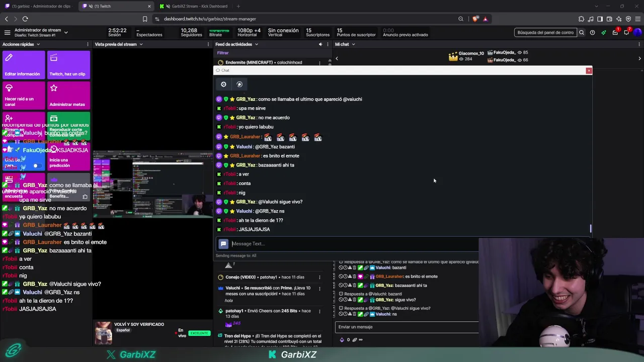Open the user profile avatar menu
This screenshot has width=644, height=362.
[x=637, y=33]
